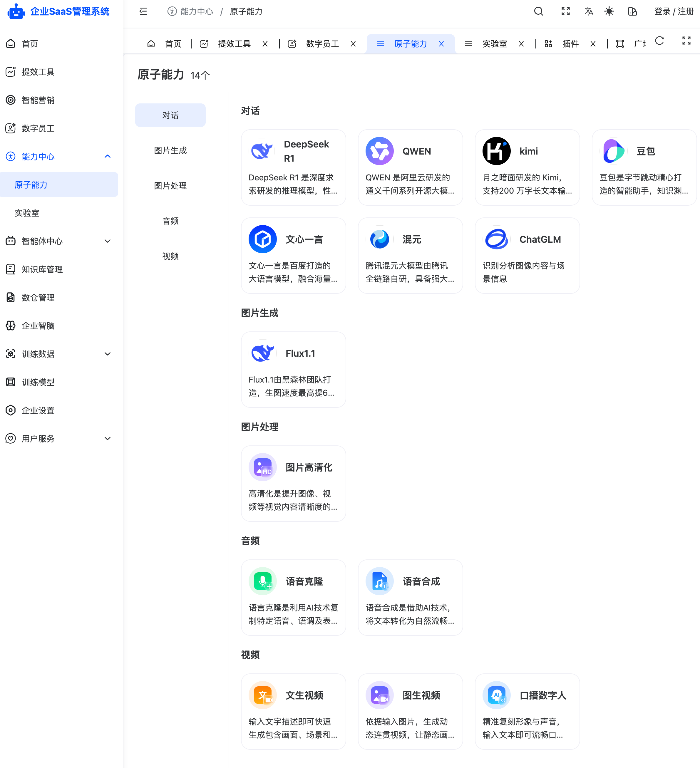The width and height of the screenshot is (700, 768).
Task: Click the 登录 / 注册 link
Action: click(674, 11)
